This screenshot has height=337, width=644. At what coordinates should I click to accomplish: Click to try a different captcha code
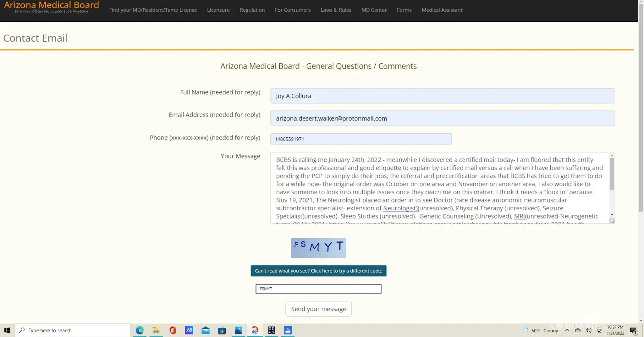click(318, 271)
